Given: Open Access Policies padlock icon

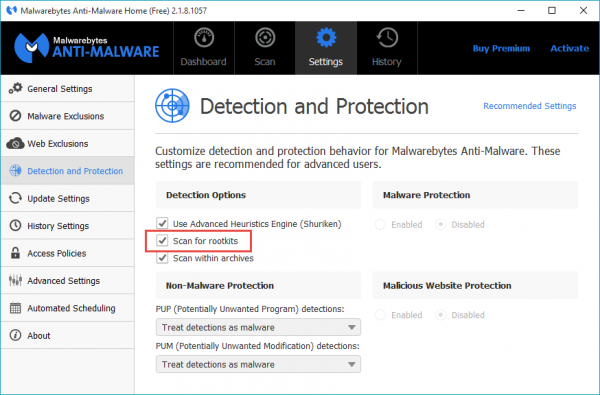Looking at the screenshot, I should pyautogui.click(x=15, y=253).
